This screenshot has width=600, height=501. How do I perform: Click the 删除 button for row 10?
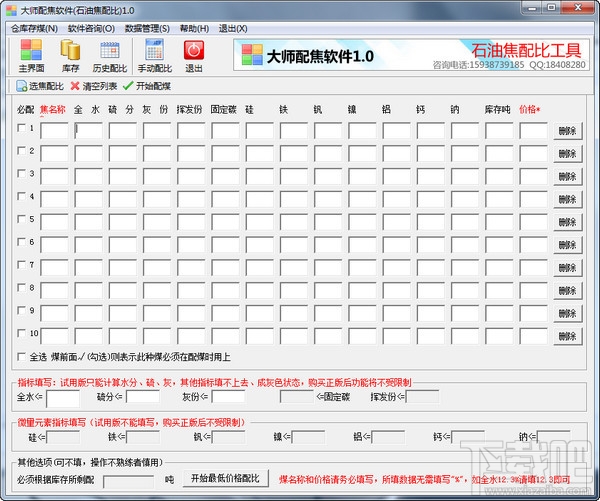click(568, 336)
